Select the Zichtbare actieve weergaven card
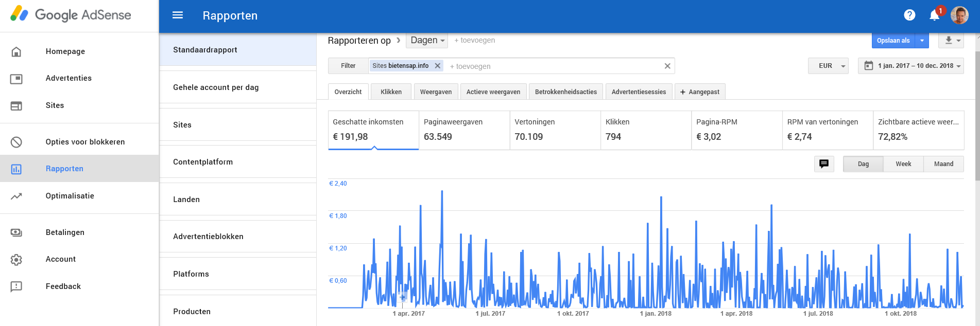The image size is (980, 326). pyautogui.click(x=919, y=130)
